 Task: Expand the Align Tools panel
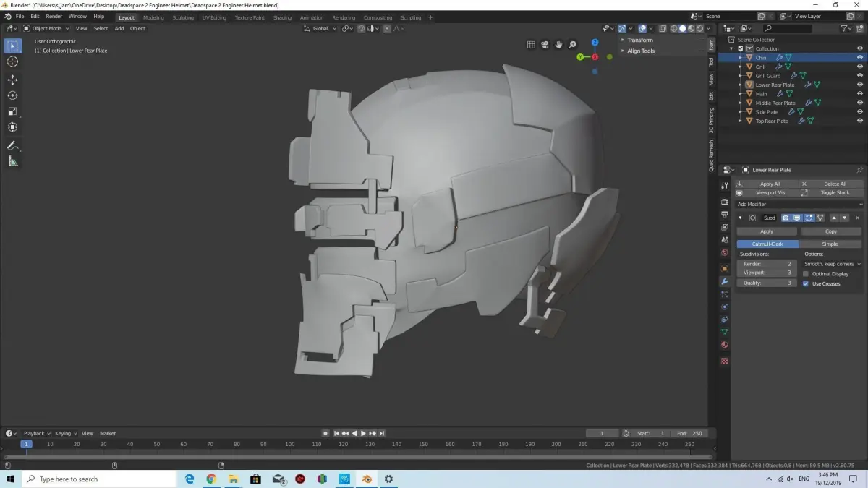(x=640, y=51)
